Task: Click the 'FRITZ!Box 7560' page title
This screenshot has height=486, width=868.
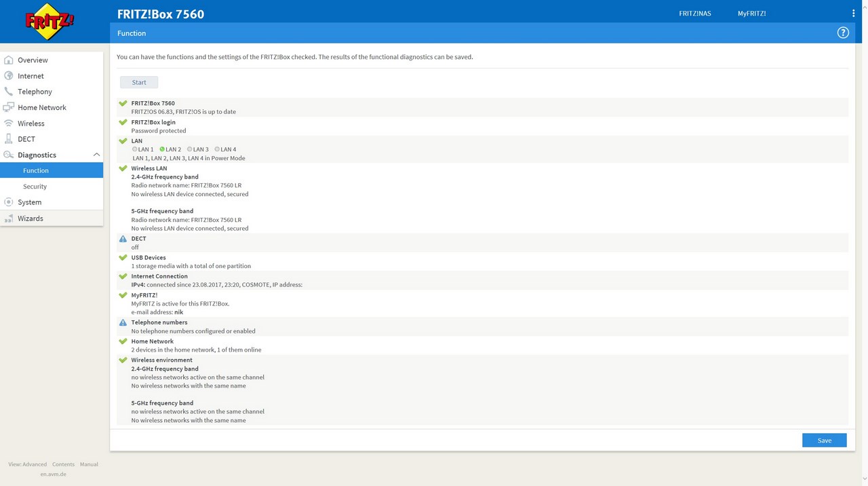Action: 161,14
